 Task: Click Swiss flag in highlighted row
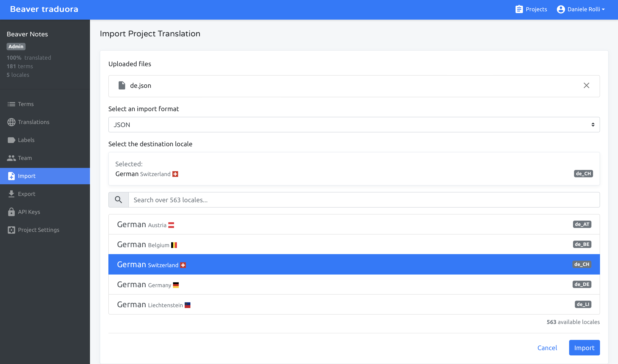click(x=183, y=265)
